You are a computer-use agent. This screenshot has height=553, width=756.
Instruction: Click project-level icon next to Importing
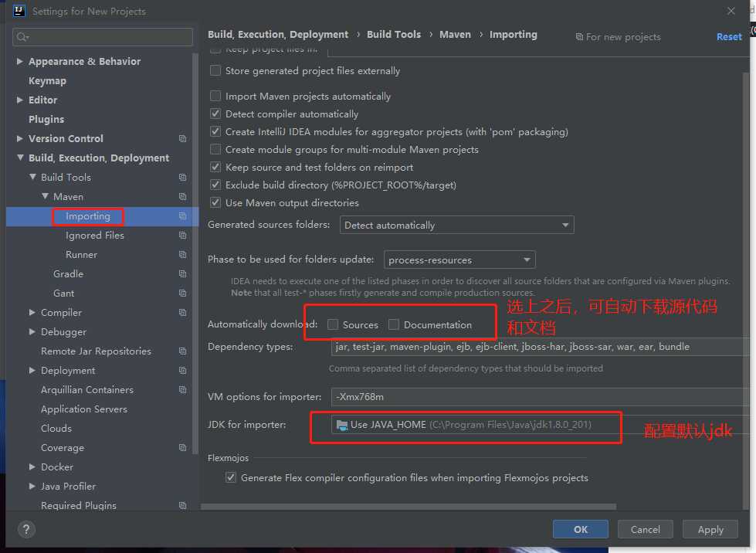pyautogui.click(x=183, y=215)
